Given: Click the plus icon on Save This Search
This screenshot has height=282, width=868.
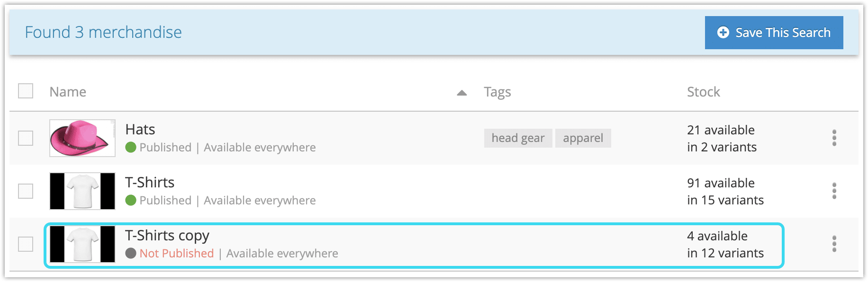Looking at the screenshot, I should click(x=723, y=32).
